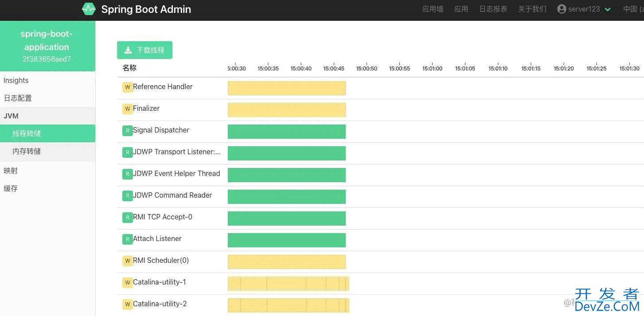Click the Signal Dispatcher thread name

[x=161, y=130]
